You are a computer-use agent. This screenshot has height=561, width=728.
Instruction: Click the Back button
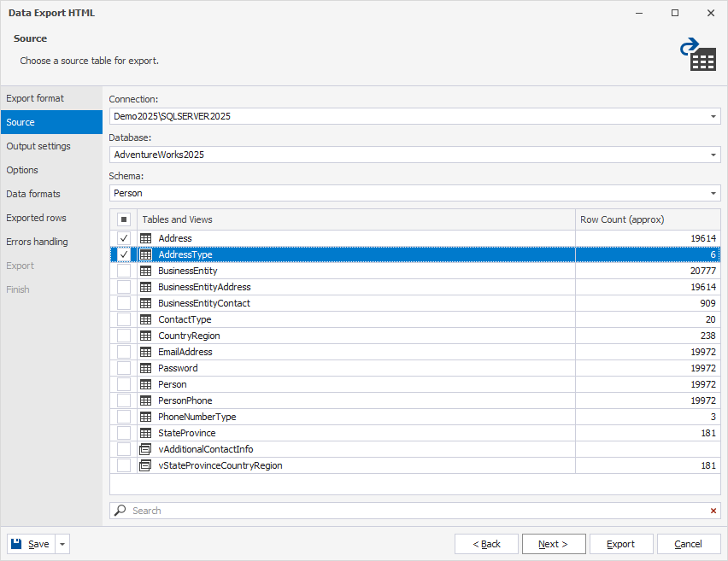486,544
